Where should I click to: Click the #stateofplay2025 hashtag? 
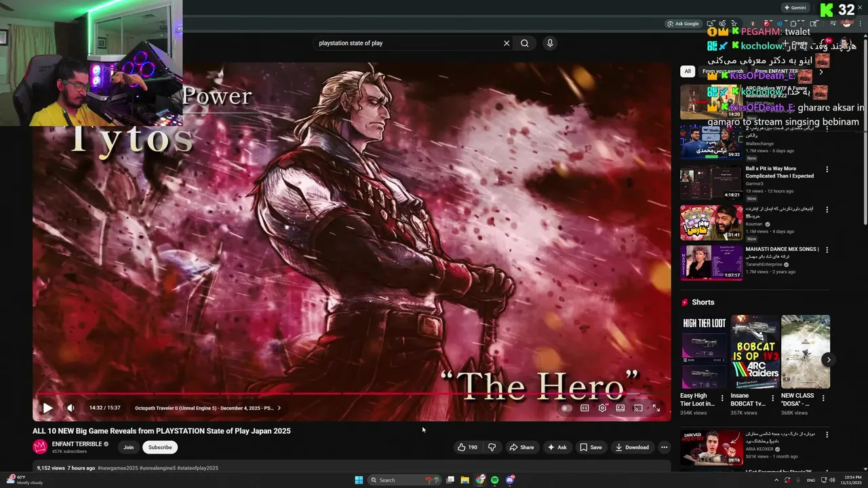click(198, 468)
